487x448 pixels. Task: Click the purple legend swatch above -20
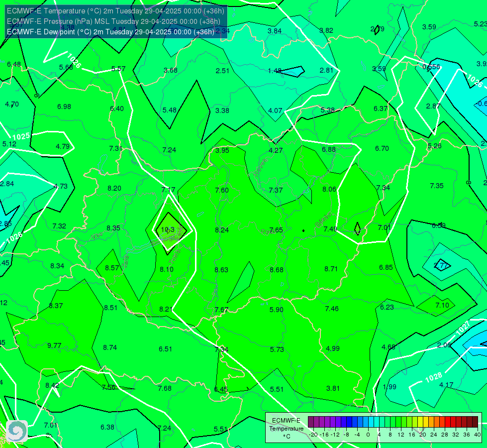(311, 422)
